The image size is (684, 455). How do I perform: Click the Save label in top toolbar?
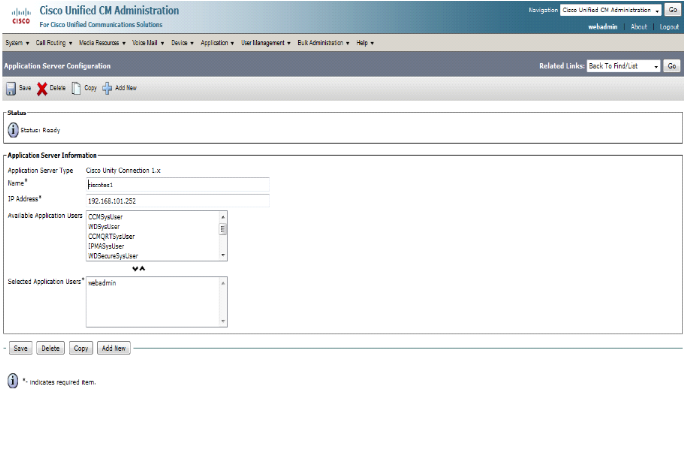[25, 88]
